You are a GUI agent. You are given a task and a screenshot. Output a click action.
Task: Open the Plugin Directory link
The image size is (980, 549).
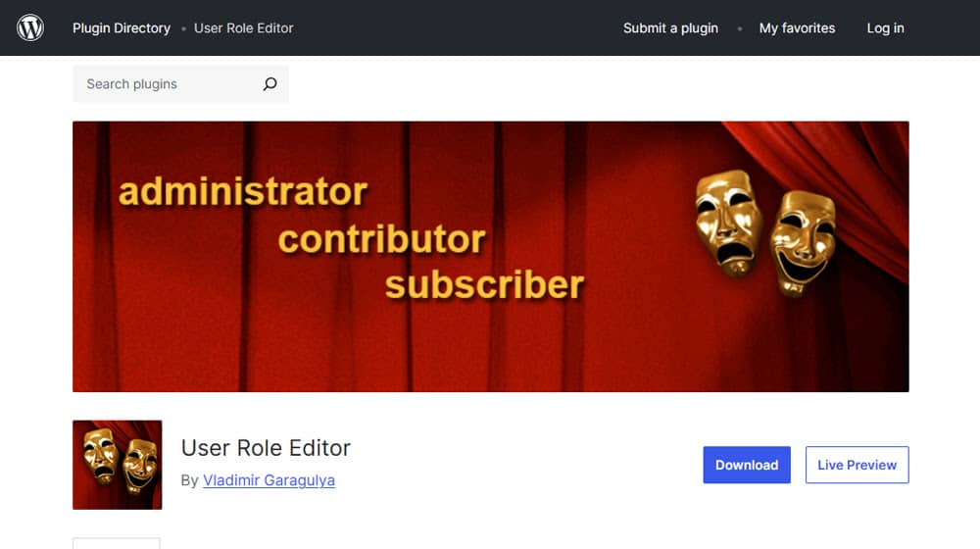point(122,28)
